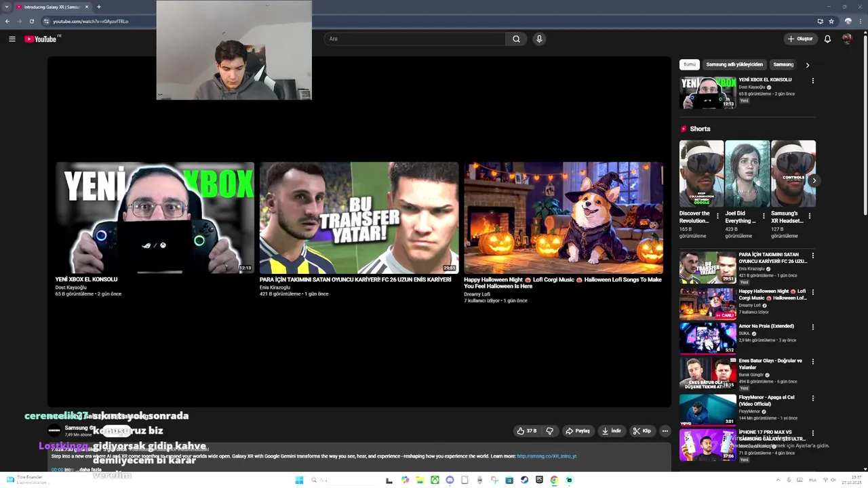Open more actions under the video

coord(665,430)
